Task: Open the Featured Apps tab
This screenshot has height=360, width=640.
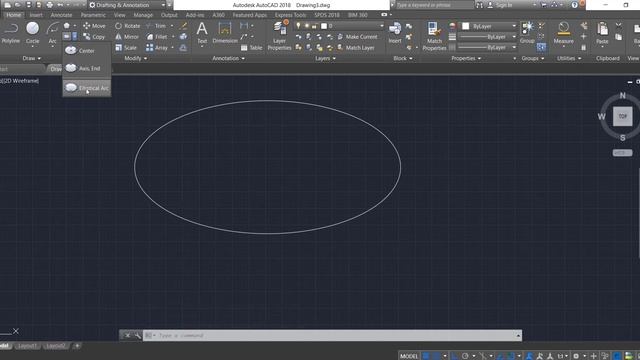Action: (249, 15)
